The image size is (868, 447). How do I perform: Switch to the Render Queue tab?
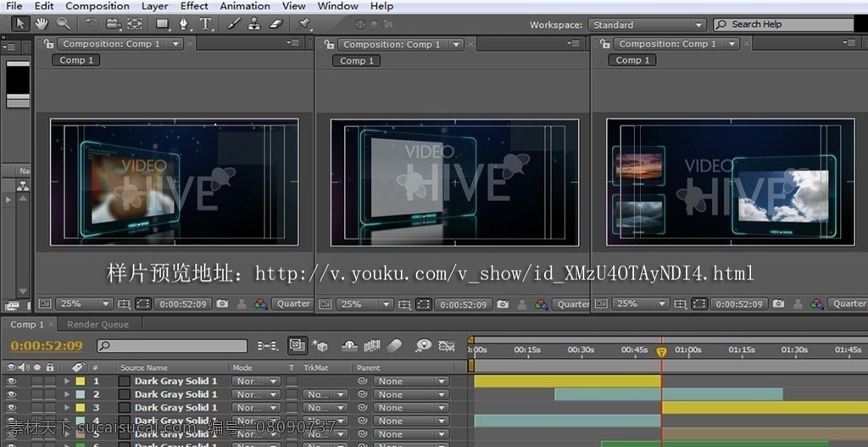point(98,325)
